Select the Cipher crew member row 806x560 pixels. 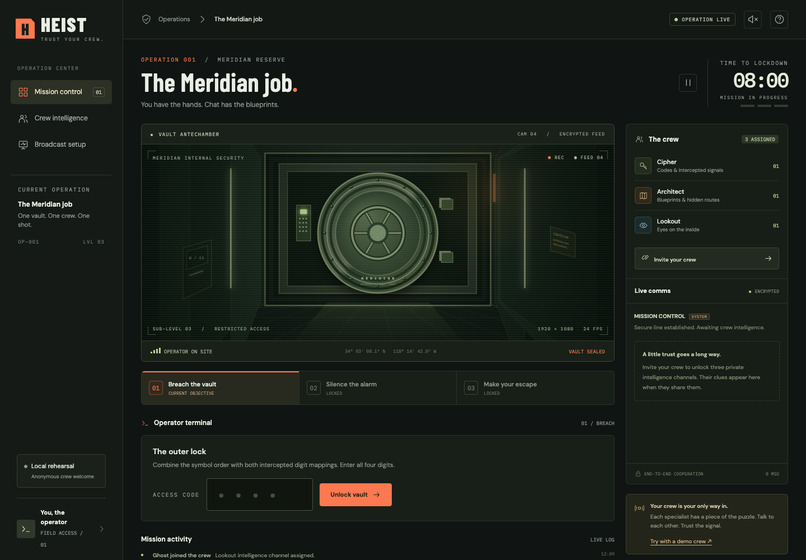tap(707, 166)
